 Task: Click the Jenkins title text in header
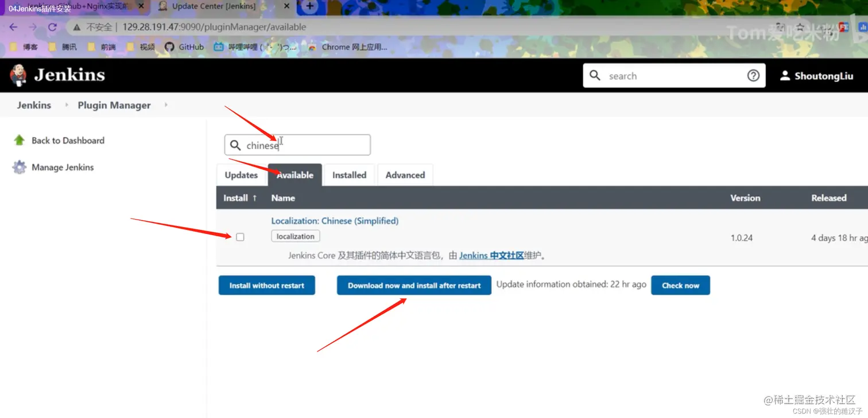(x=69, y=75)
